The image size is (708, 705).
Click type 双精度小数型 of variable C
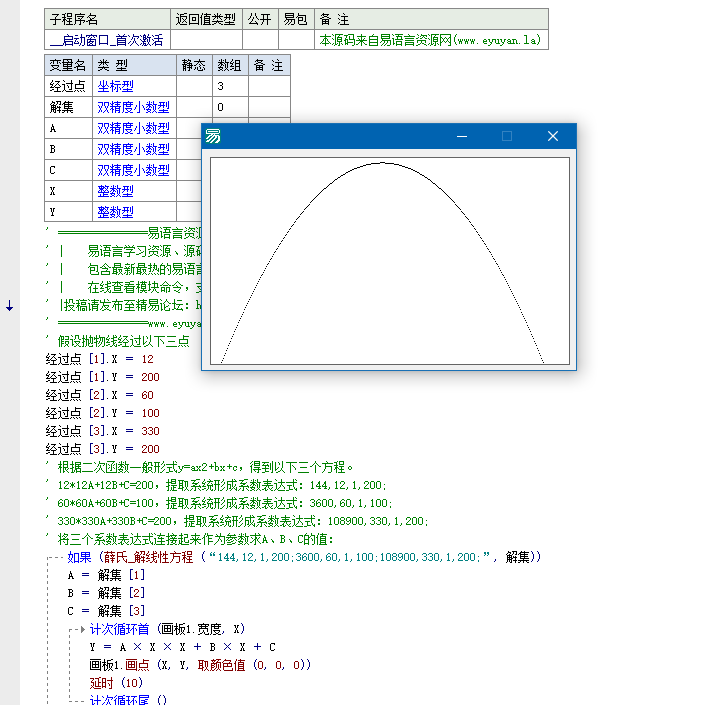[134, 170]
